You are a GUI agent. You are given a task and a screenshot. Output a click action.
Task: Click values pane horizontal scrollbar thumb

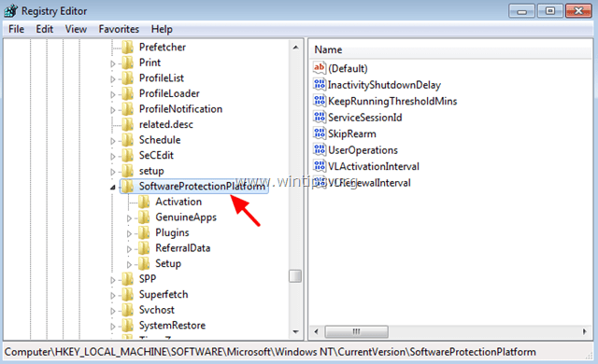coord(357,331)
